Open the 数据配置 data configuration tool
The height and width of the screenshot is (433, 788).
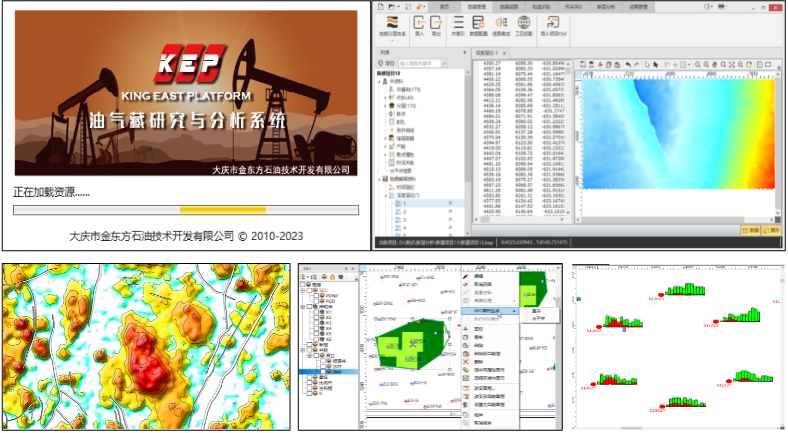click(478, 26)
